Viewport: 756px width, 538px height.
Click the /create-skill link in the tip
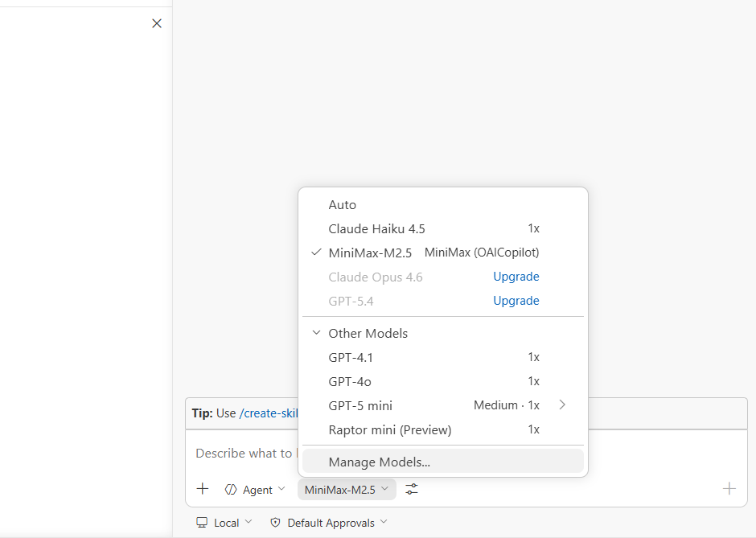coord(265,413)
